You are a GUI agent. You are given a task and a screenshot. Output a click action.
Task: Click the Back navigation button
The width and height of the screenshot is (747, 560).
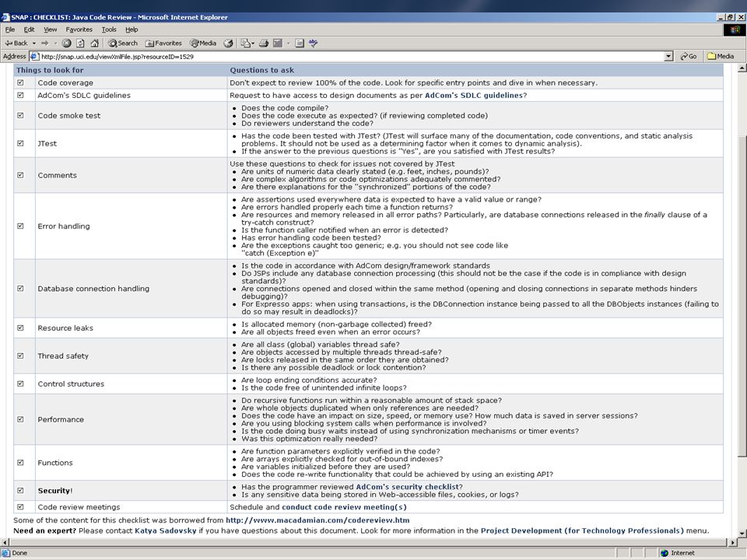pos(16,43)
